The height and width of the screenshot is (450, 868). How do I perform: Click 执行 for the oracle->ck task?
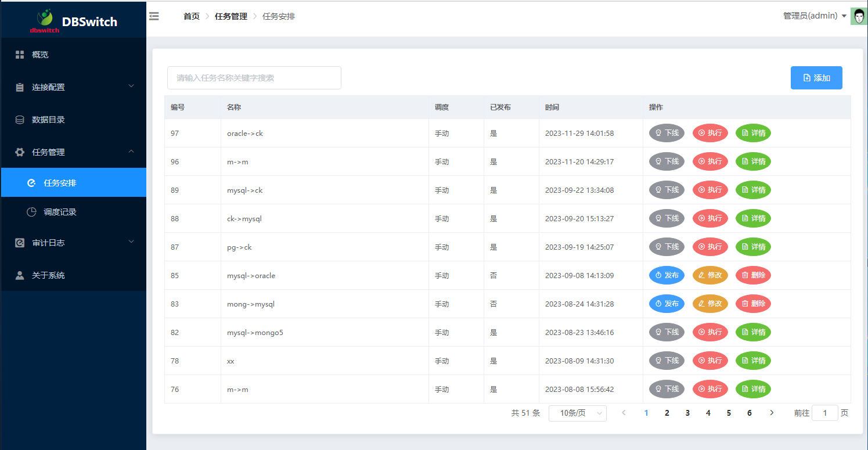709,133
